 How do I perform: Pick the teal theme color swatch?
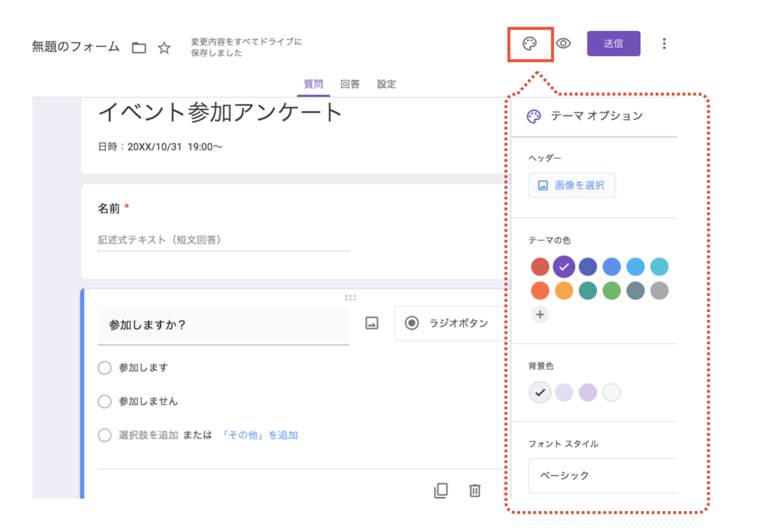pos(587,290)
